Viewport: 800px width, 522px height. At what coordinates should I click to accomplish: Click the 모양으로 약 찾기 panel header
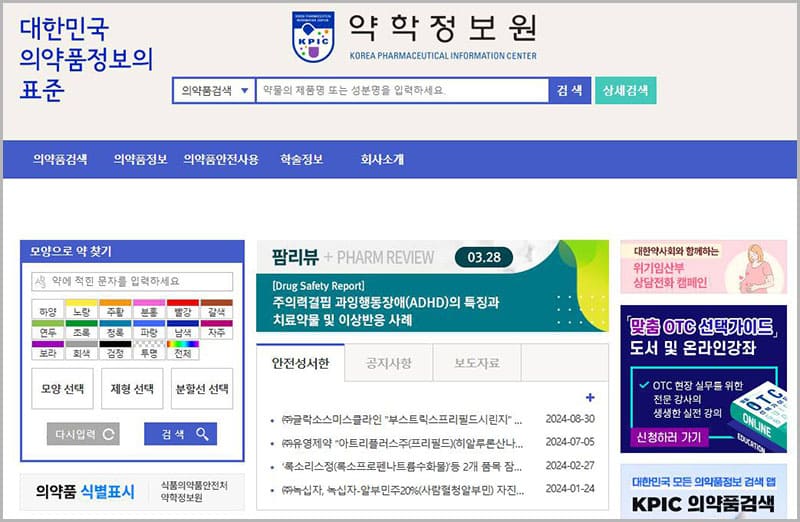click(x=132, y=251)
